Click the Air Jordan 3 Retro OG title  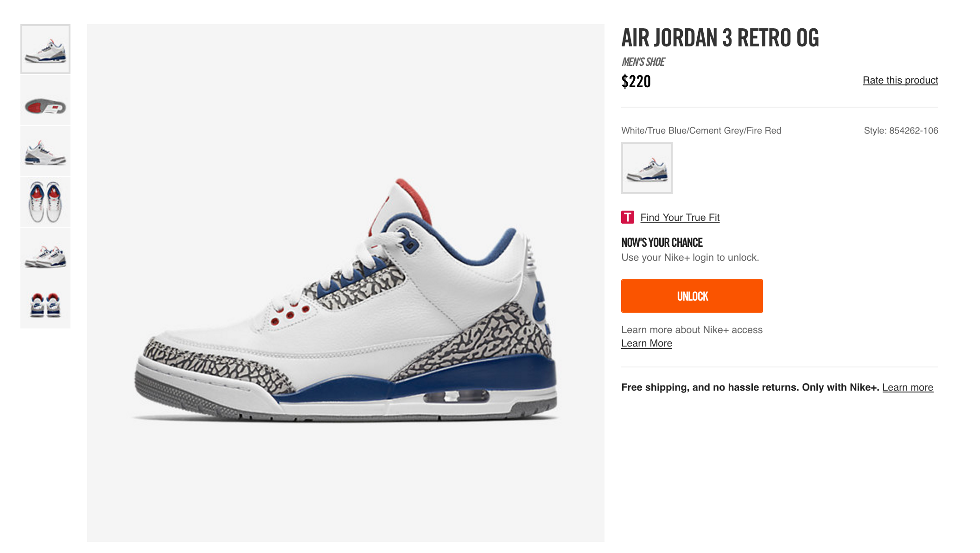tap(720, 38)
